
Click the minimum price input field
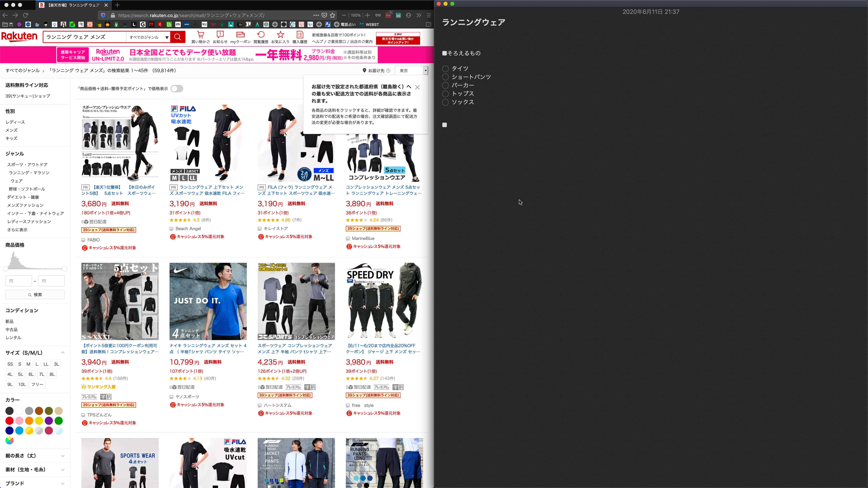click(18, 281)
